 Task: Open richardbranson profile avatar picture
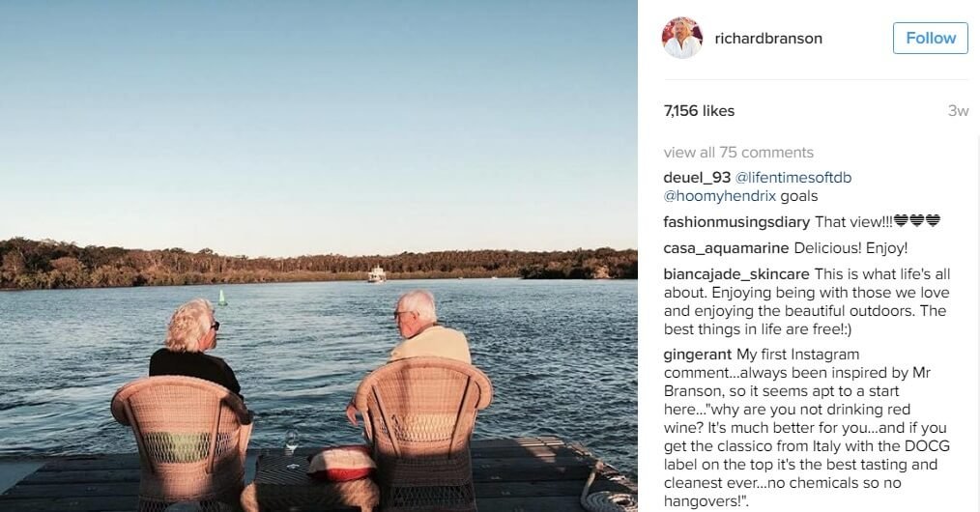[682, 38]
